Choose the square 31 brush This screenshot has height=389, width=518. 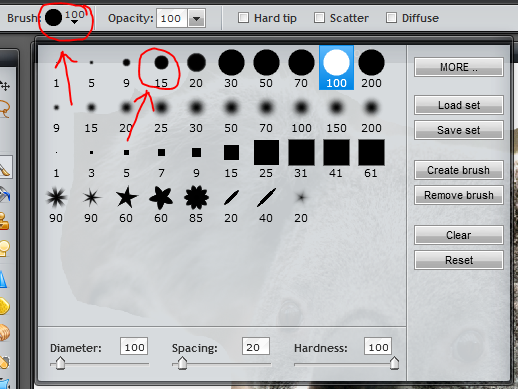click(301, 158)
